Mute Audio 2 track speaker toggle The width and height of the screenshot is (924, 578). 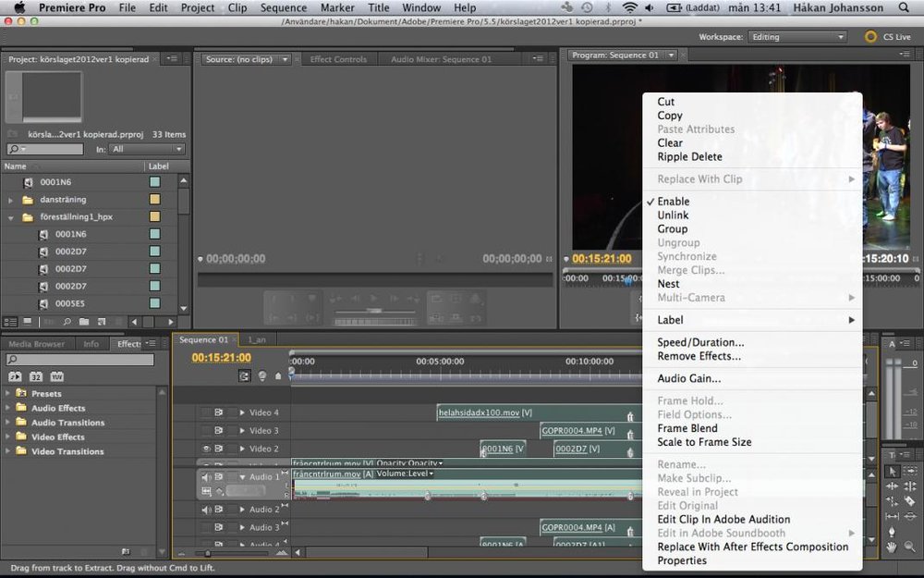point(206,510)
